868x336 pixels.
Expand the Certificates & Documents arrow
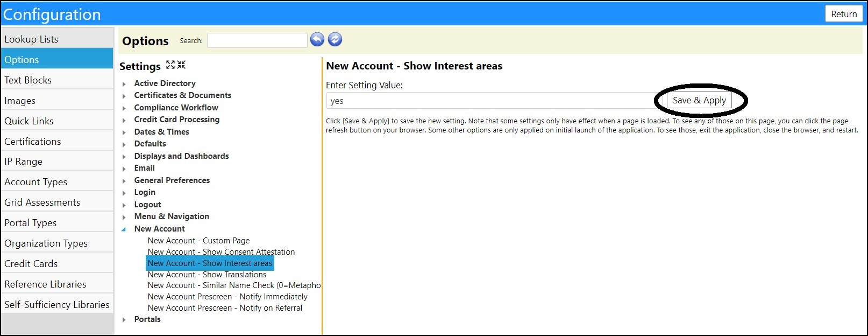click(124, 96)
